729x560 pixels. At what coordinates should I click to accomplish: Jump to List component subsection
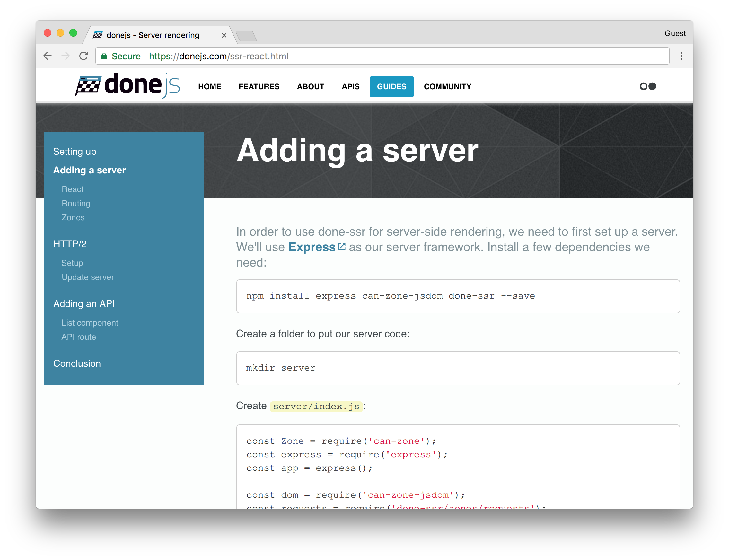click(90, 323)
